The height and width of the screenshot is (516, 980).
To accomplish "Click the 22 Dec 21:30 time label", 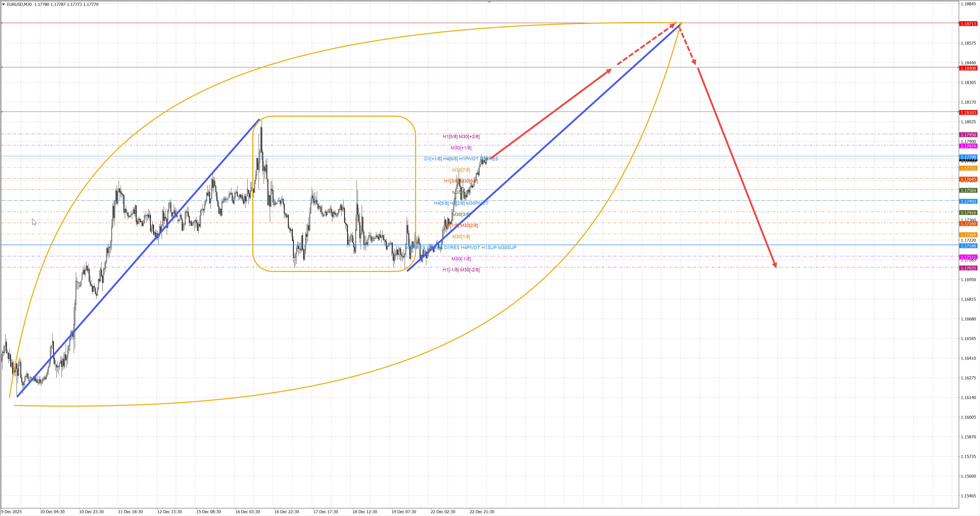I will (x=482, y=512).
